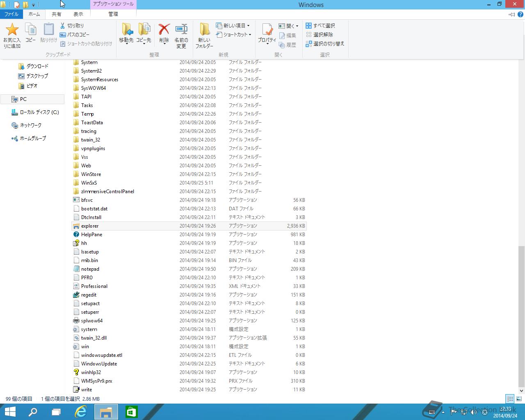Select the winhlp32 application icon

76,372
